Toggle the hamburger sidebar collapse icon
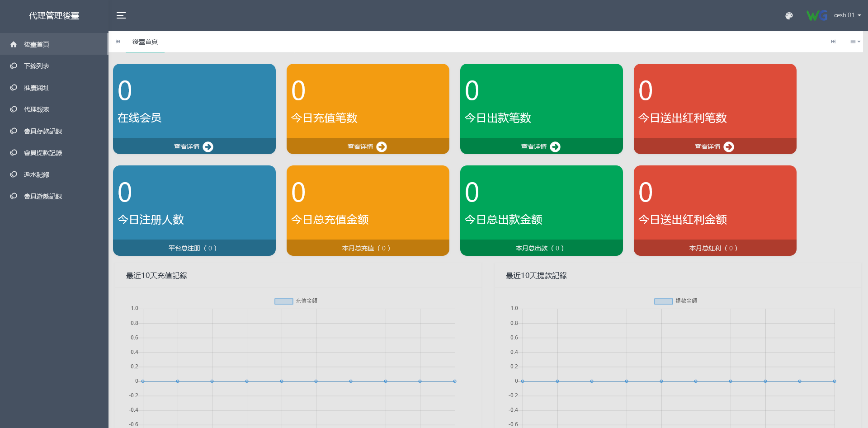The image size is (868, 428). (121, 15)
